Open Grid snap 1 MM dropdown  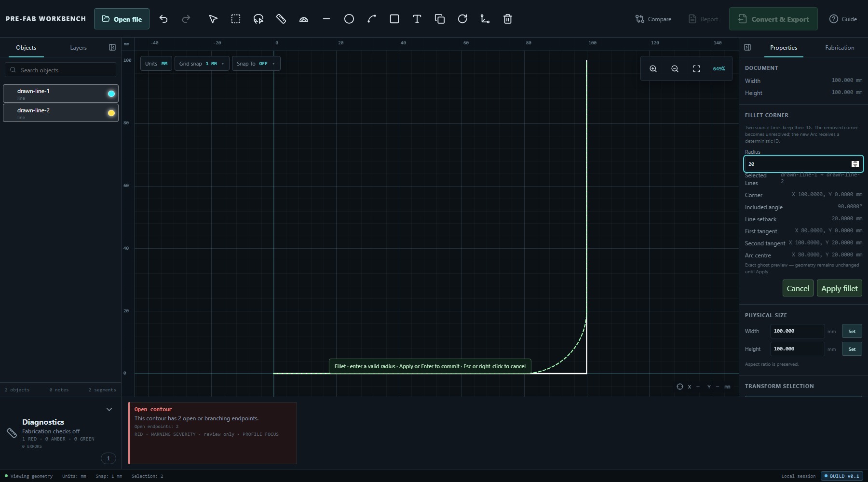pyautogui.click(x=202, y=64)
